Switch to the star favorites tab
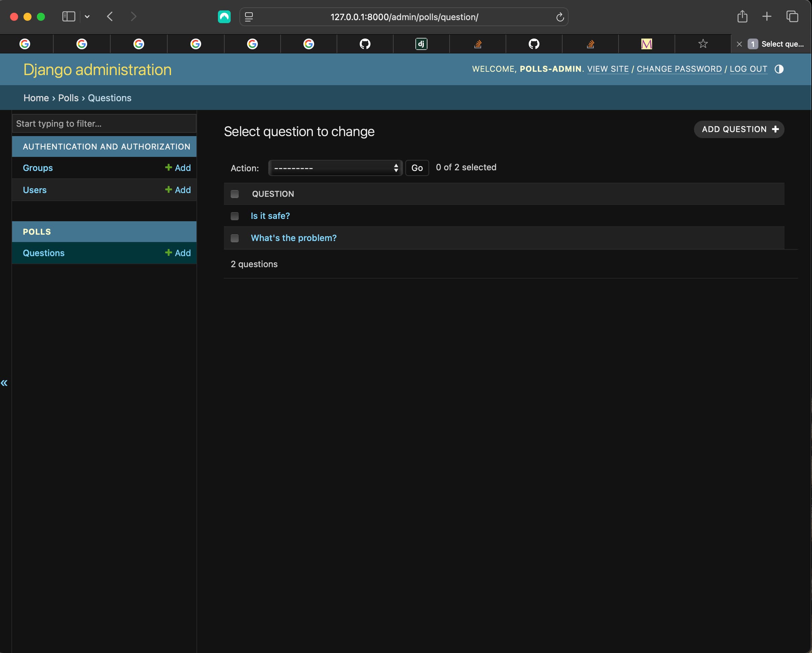Viewport: 812px width, 653px height. tap(703, 44)
